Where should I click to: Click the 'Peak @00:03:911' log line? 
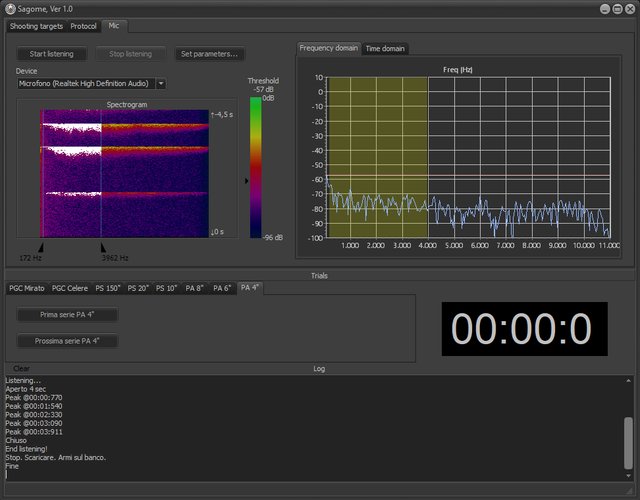point(34,432)
